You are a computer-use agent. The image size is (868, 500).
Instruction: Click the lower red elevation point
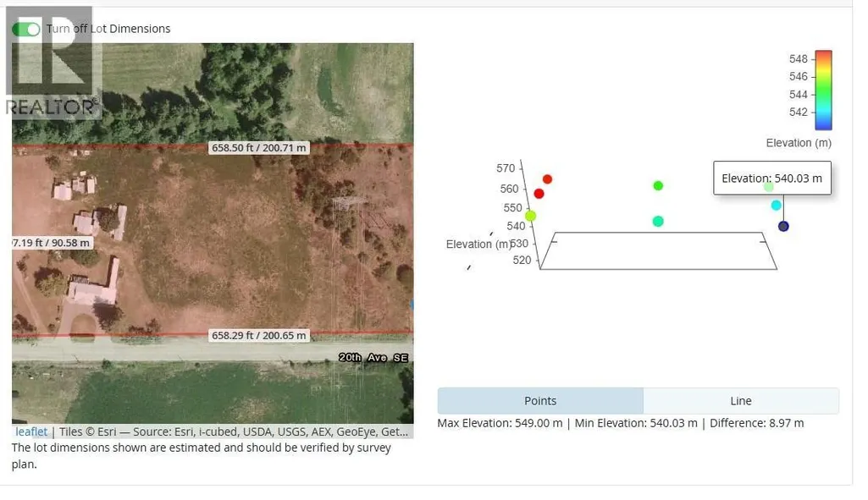[x=539, y=194]
